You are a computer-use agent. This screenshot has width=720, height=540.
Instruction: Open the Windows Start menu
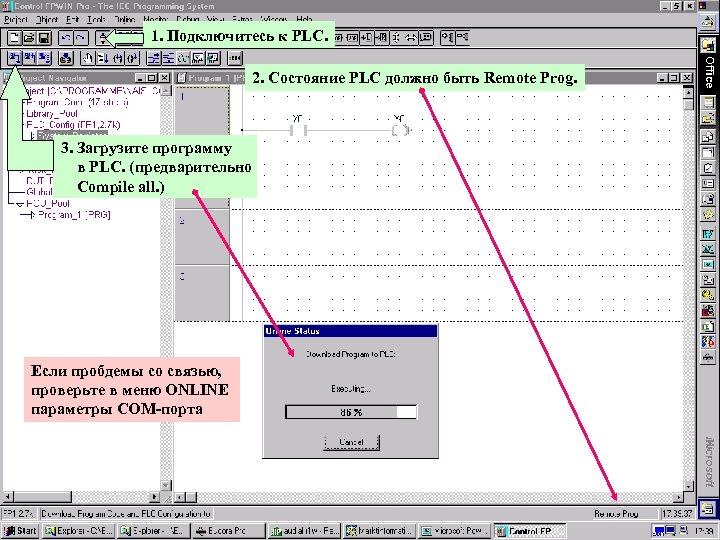click(21, 531)
